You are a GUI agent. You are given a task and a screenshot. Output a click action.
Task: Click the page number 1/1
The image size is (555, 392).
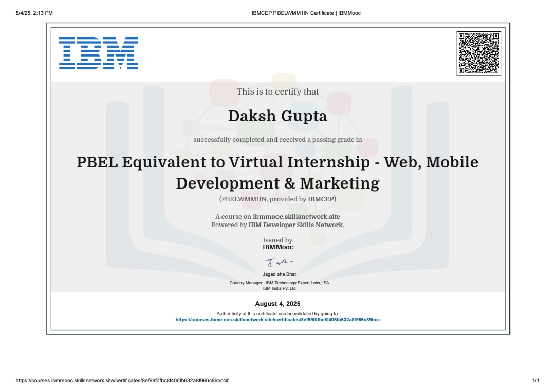coord(535,381)
